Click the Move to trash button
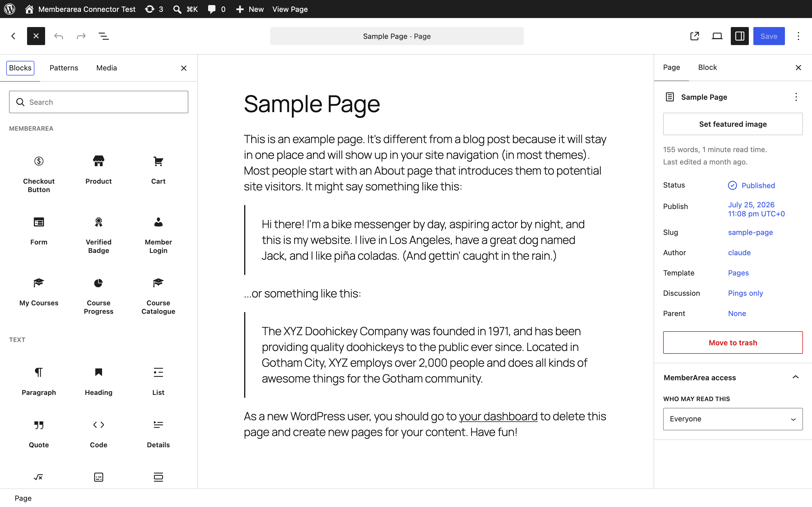The height and width of the screenshot is (507, 812). 733,342
